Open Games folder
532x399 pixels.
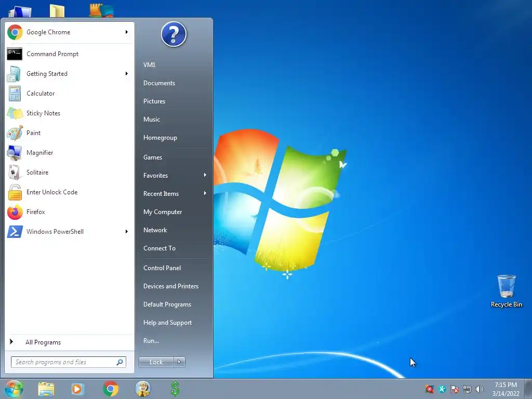[x=153, y=157]
